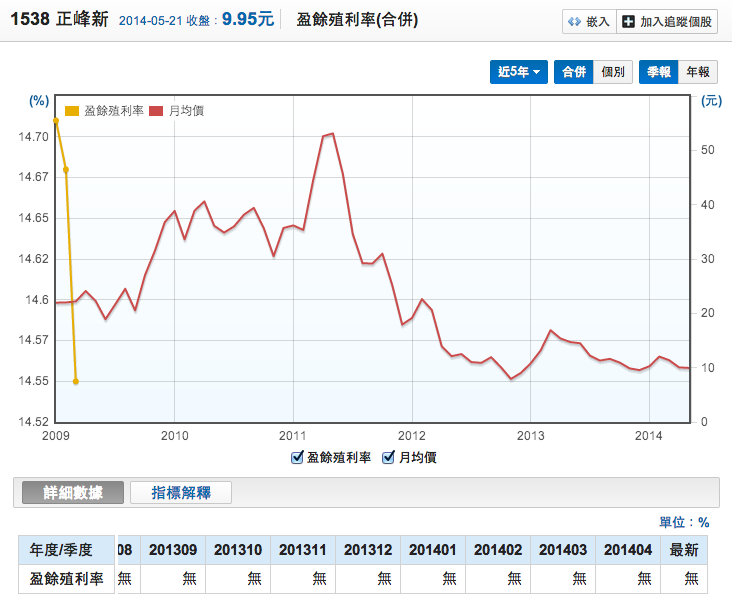
Task: Select the 季報 quarterly report option
Action: coord(659,72)
